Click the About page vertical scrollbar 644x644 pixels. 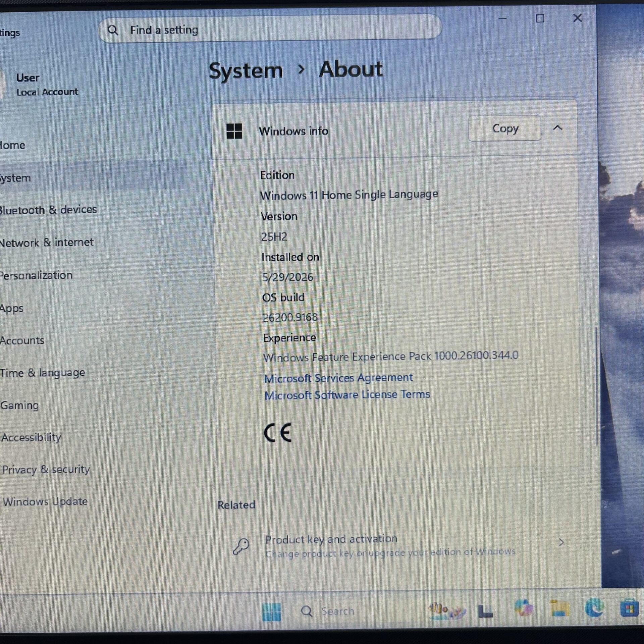pos(597,386)
